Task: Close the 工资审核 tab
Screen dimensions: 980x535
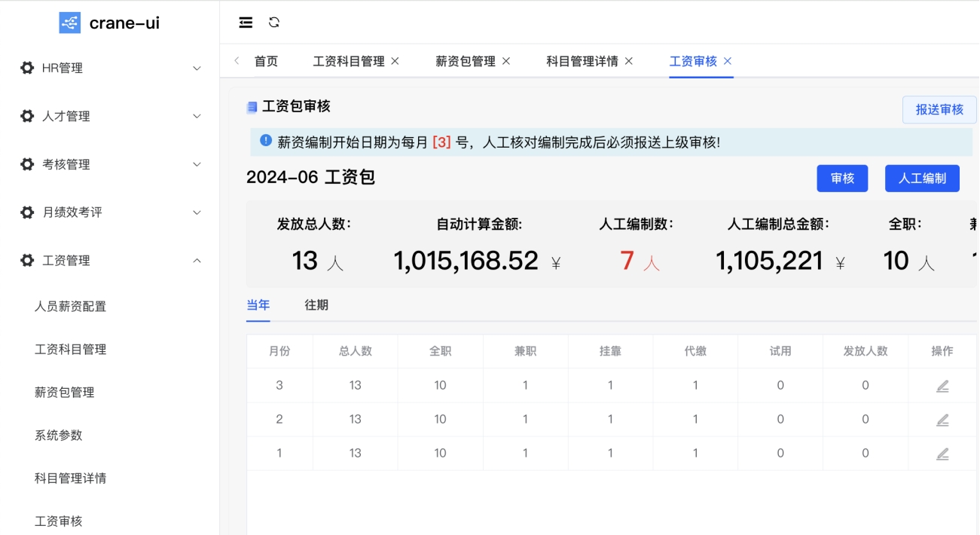Action: 728,61
